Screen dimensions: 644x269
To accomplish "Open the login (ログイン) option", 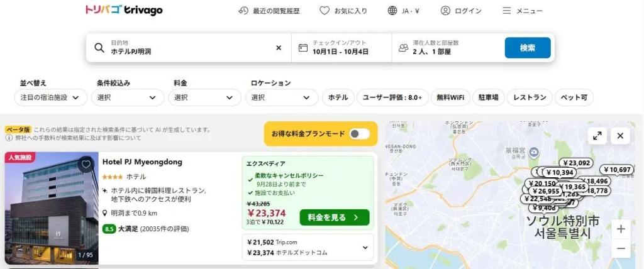I will click(x=461, y=11).
